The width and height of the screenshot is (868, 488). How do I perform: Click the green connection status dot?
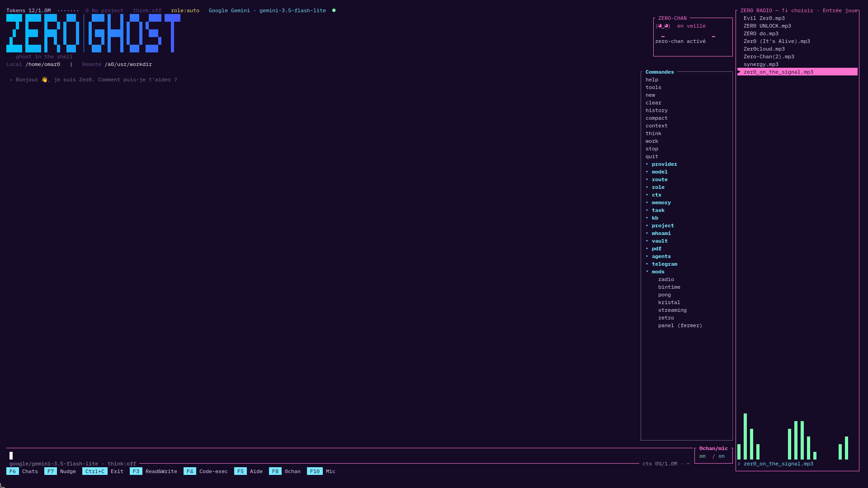click(x=334, y=10)
